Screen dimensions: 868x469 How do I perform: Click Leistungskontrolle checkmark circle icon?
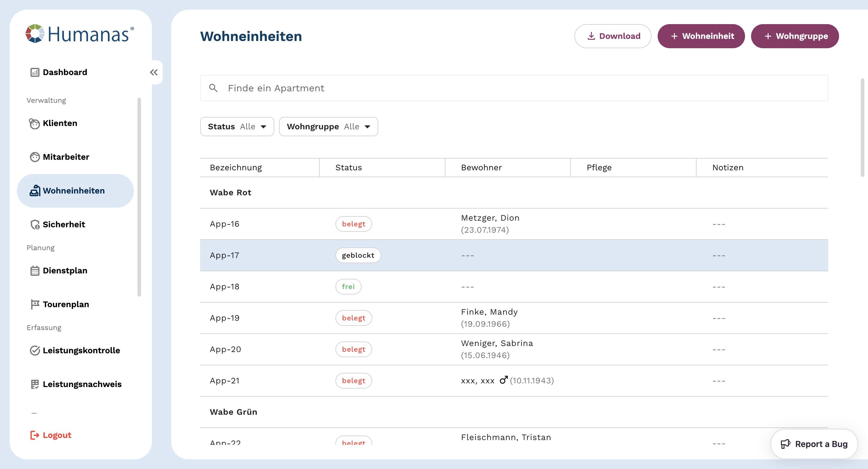35,351
